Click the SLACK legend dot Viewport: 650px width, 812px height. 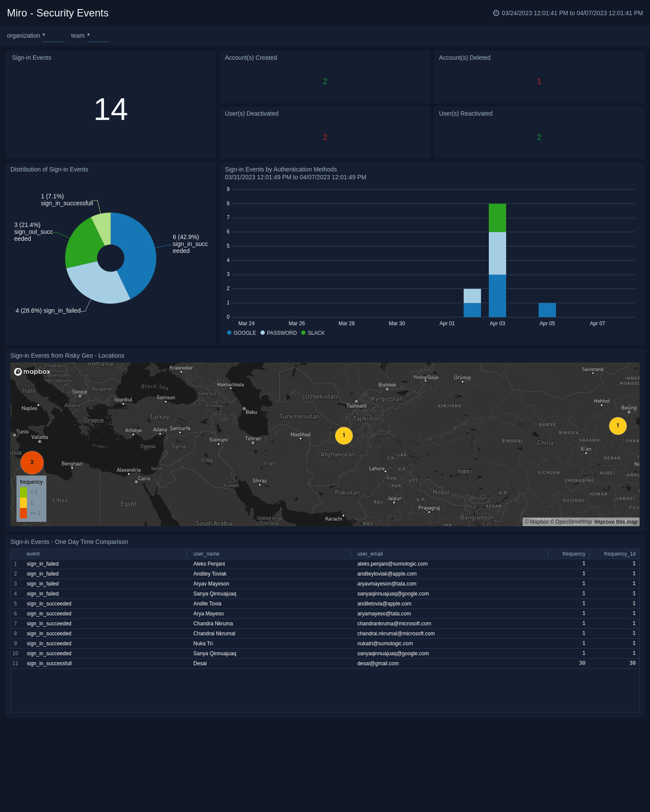(x=303, y=333)
